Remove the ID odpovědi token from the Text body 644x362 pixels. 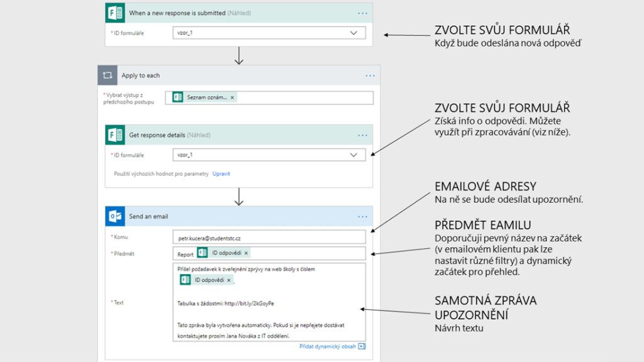tap(229, 280)
